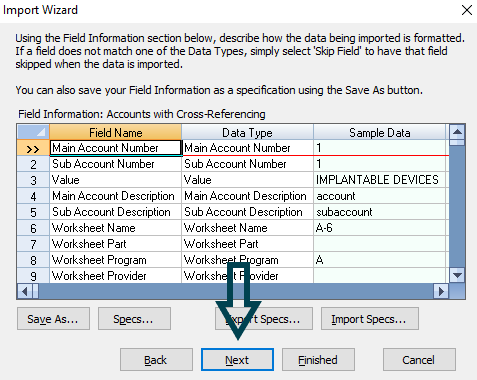Select the current row marker >>
Viewport: 477px width, 380px height.
33,148
